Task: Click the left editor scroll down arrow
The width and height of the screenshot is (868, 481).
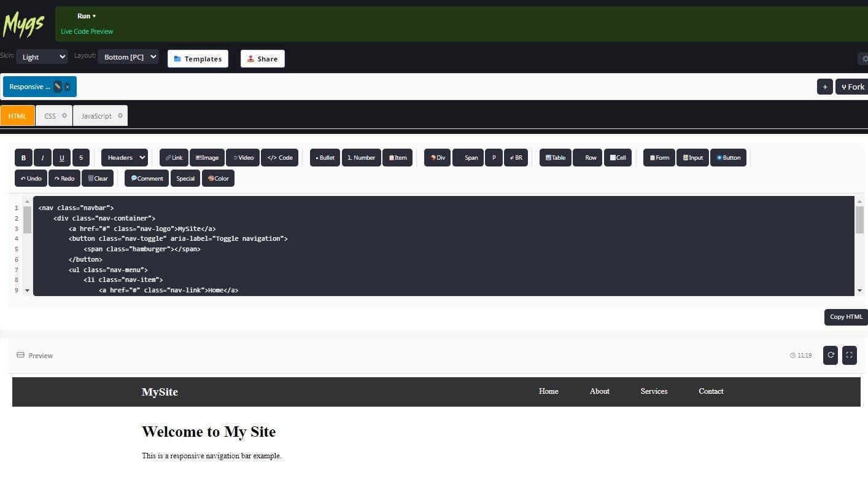Action: click(x=27, y=290)
